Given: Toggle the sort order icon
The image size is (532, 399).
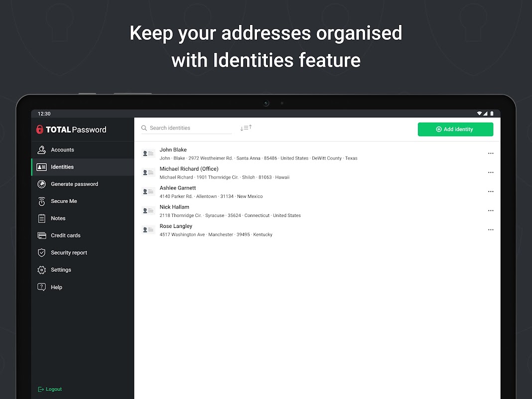Looking at the screenshot, I should (x=246, y=128).
